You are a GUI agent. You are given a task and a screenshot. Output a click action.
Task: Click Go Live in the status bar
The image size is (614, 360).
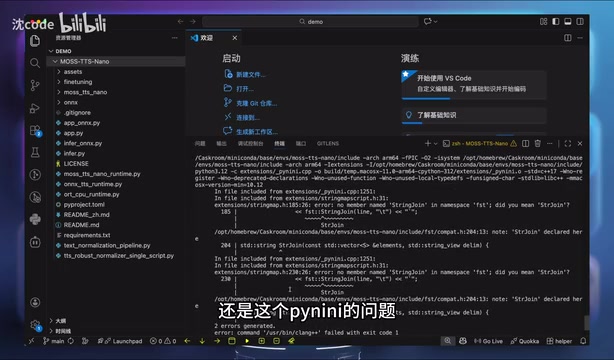[489, 341]
